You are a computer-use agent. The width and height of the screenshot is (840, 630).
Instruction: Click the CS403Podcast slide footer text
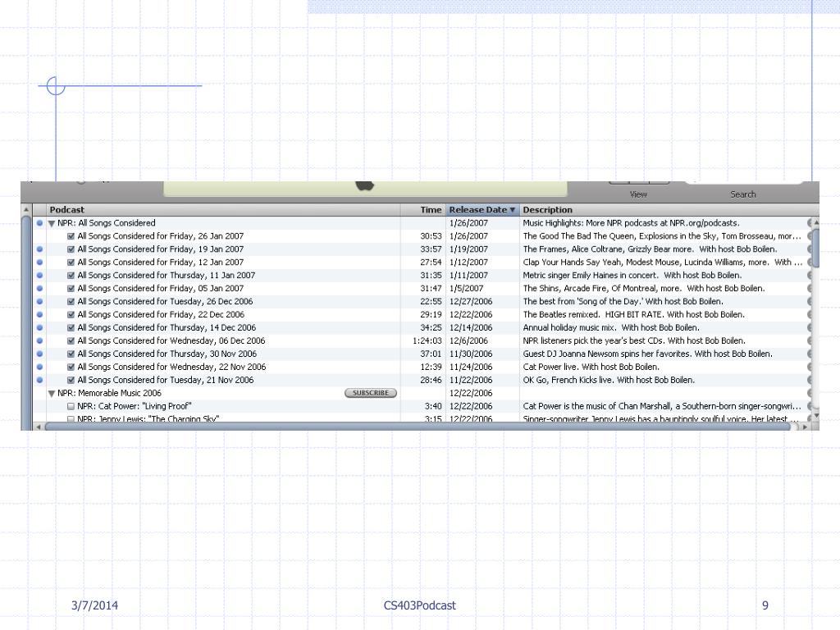click(419, 605)
